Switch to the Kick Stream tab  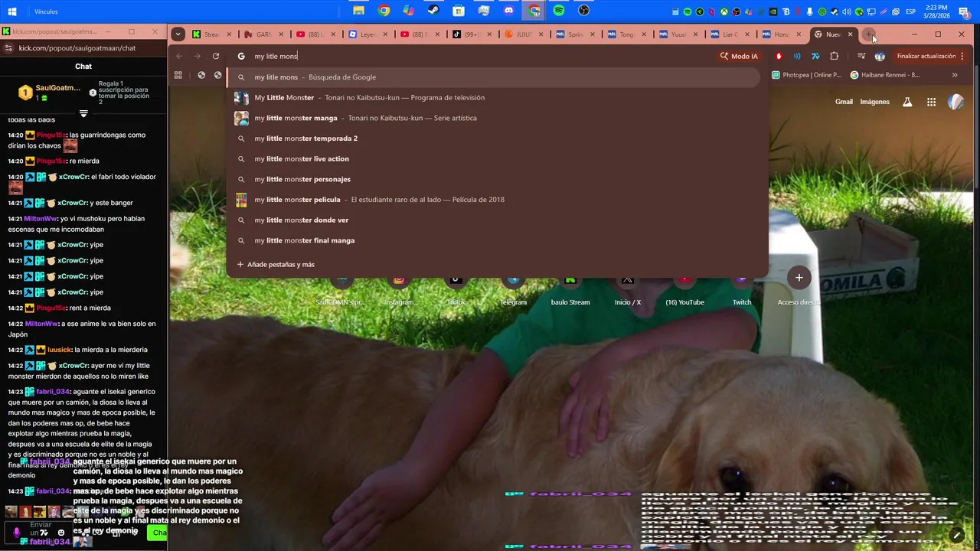tap(211, 34)
